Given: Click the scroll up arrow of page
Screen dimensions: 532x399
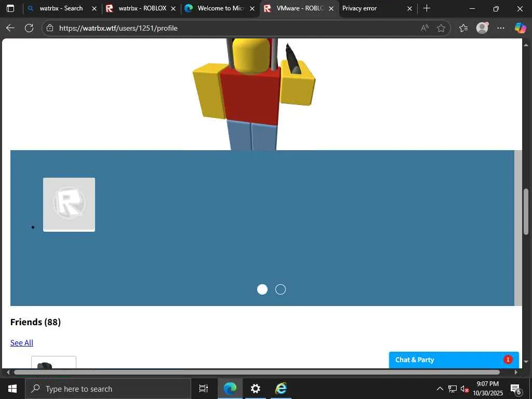Looking at the screenshot, I should point(526,45).
